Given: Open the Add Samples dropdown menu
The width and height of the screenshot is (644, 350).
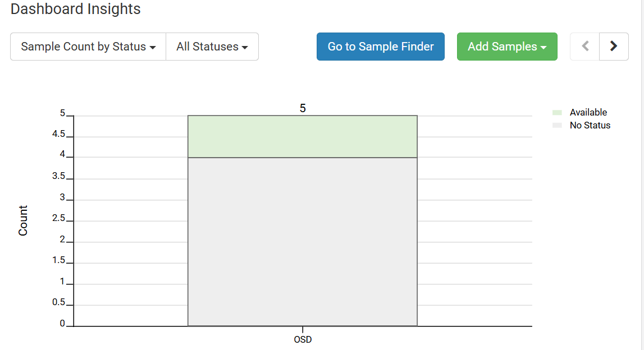Looking at the screenshot, I should [507, 47].
